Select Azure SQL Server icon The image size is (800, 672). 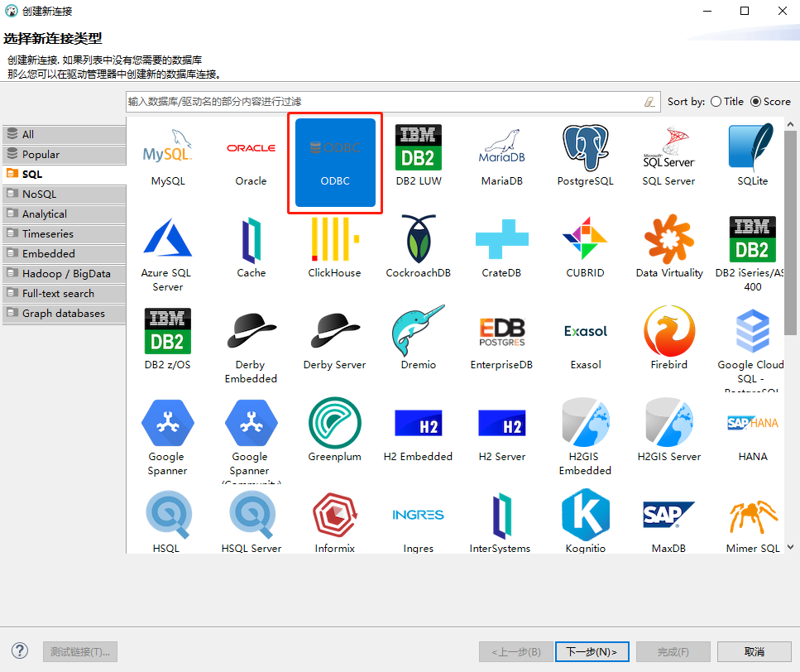(167, 239)
